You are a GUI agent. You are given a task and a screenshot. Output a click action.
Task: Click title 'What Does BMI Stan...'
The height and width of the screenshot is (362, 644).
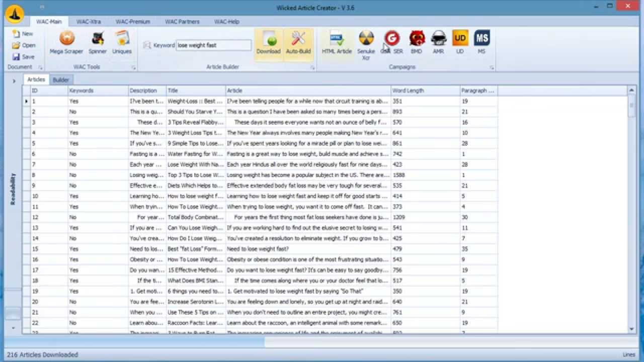(x=195, y=281)
